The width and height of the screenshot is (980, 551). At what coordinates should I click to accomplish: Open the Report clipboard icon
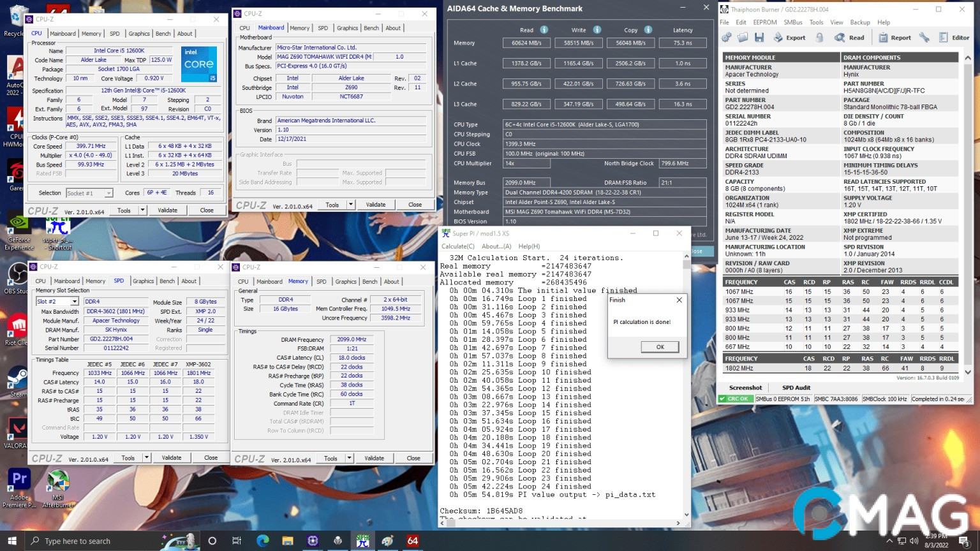click(884, 38)
